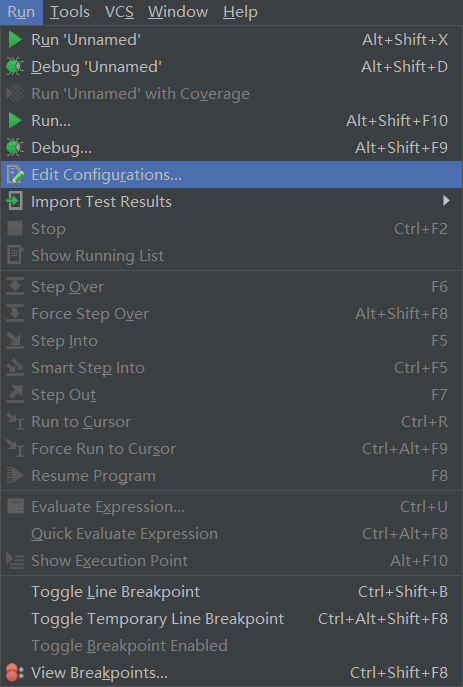Viewport: 463px width, 687px height.
Task: Click the Stop square icon
Action: (15, 228)
